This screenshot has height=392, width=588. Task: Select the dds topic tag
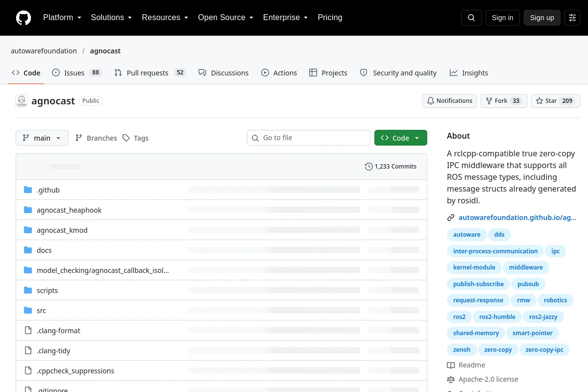(499, 235)
